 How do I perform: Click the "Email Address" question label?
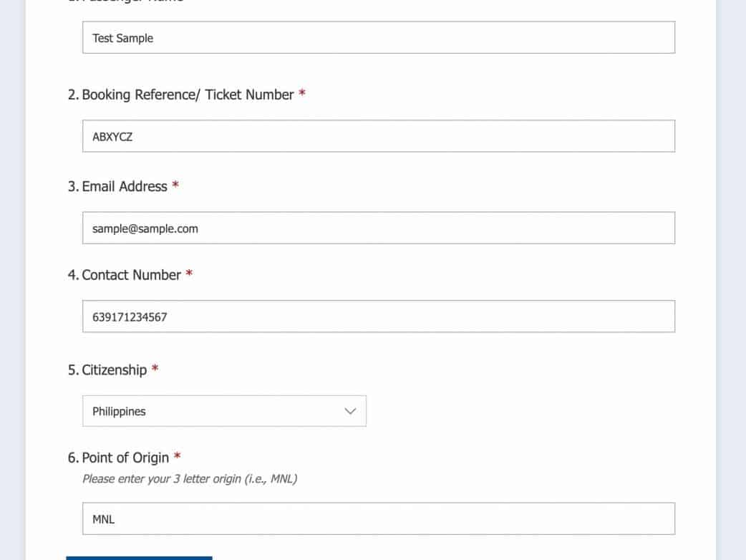point(125,186)
